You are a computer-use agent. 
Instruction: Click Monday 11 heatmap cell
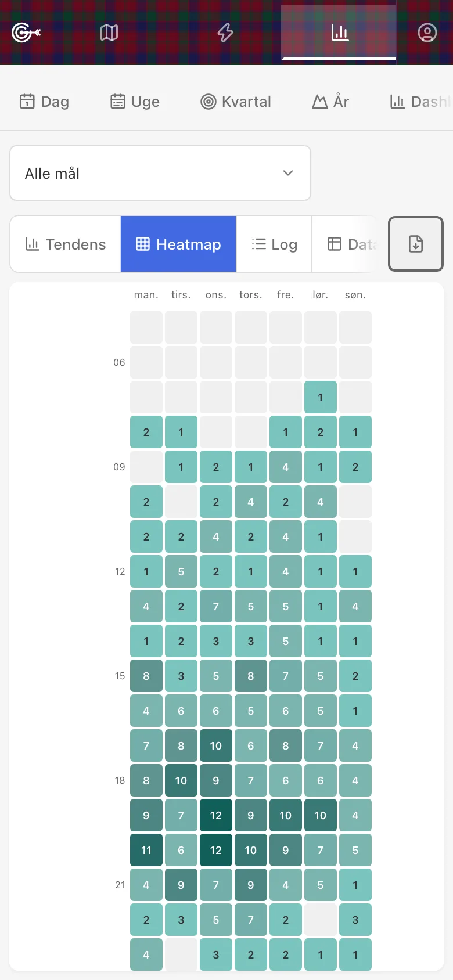pyautogui.click(x=146, y=850)
